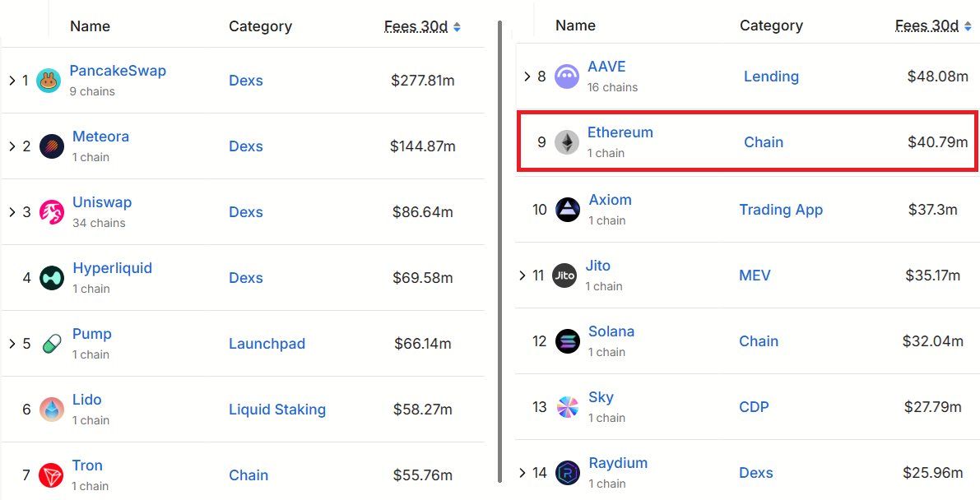Open the Trading App category link
The image size is (980, 500).
(x=781, y=210)
